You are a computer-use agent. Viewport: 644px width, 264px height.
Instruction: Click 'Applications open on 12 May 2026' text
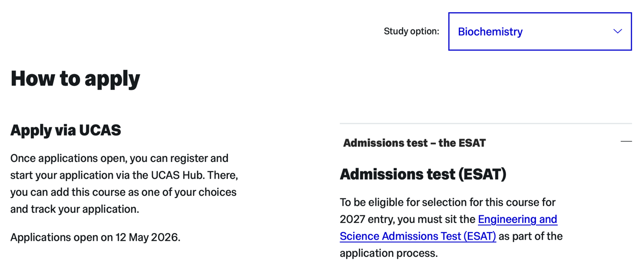tap(95, 237)
